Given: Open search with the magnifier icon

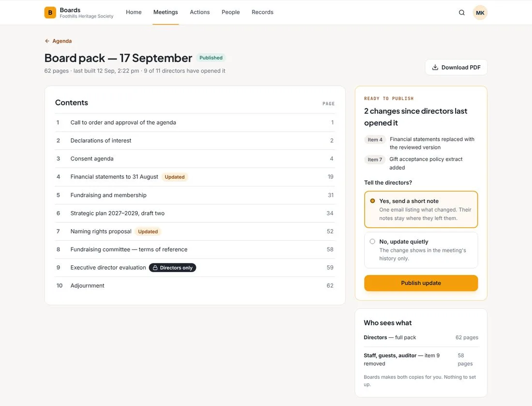Looking at the screenshot, I should [462, 13].
